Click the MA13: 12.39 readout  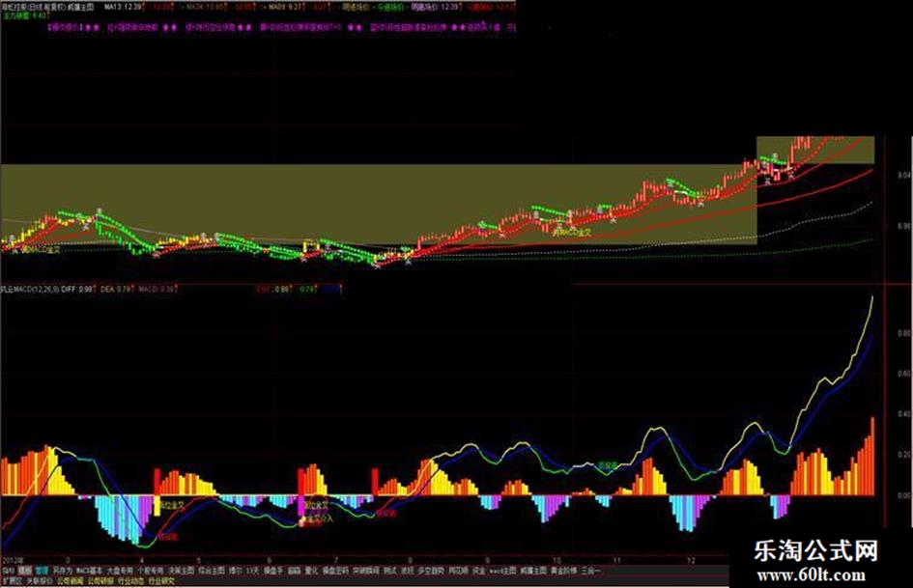(123, 7)
